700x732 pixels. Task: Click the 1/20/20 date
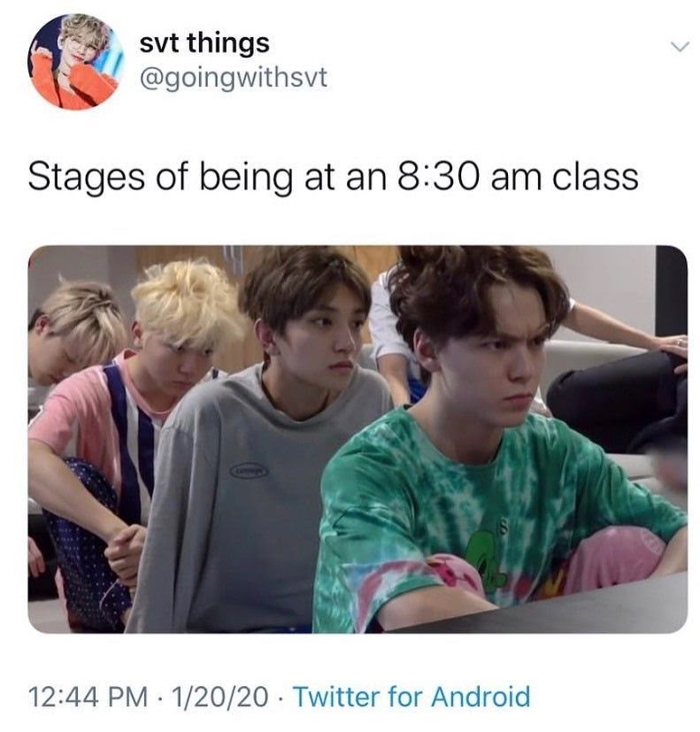(x=219, y=697)
